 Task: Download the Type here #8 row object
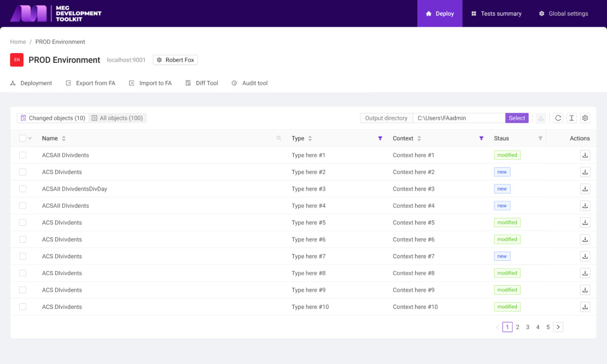click(x=585, y=273)
